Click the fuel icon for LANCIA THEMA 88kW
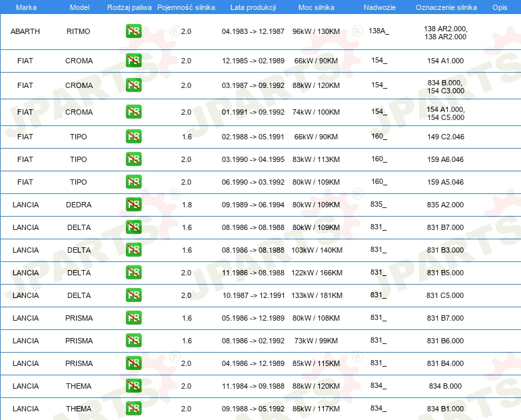Screen dimensions: 521x420 point(133,385)
